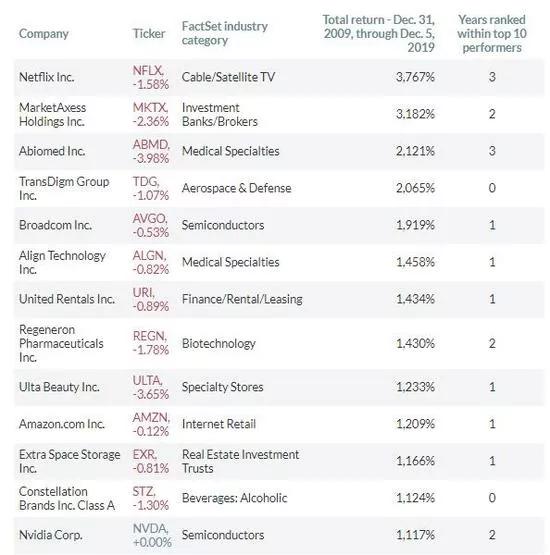Click Years ranked within top 10 header
This screenshot has height=555, width=550.
click(x=492, y=34)
